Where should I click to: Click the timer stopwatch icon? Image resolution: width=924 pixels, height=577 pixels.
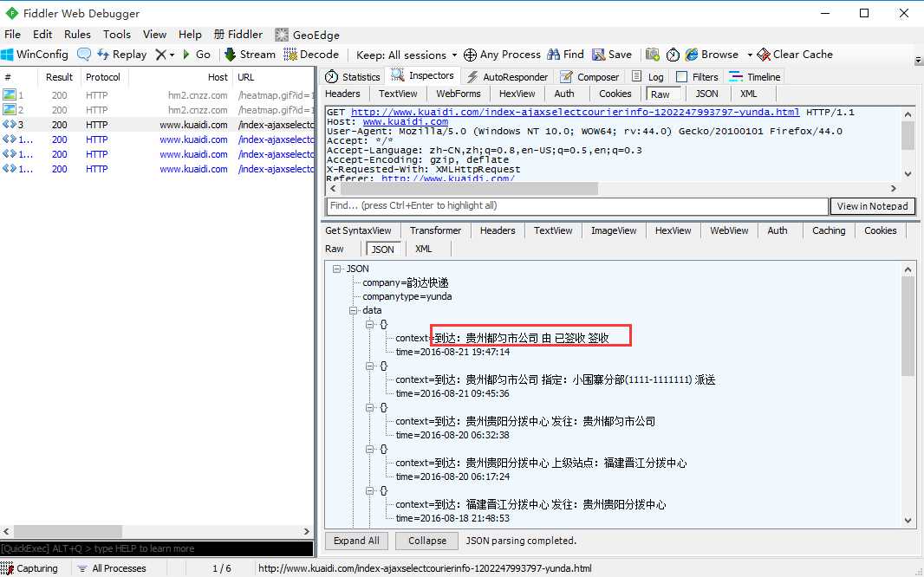point(673,55)
